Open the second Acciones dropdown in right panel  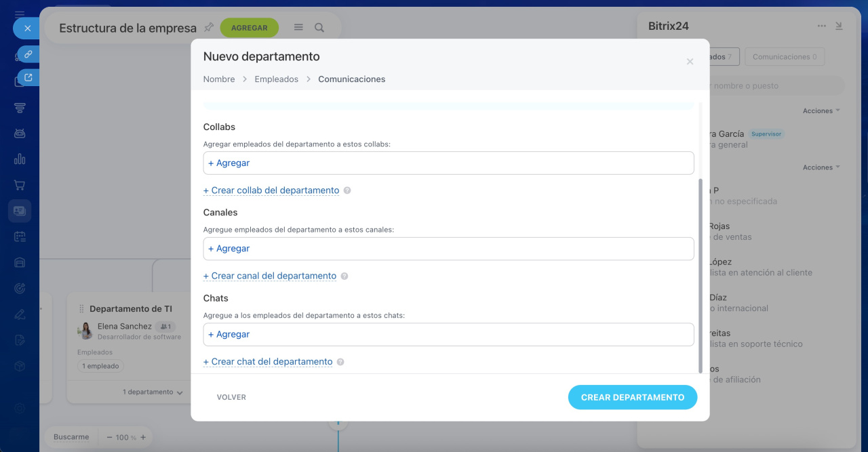coord(821,167)
